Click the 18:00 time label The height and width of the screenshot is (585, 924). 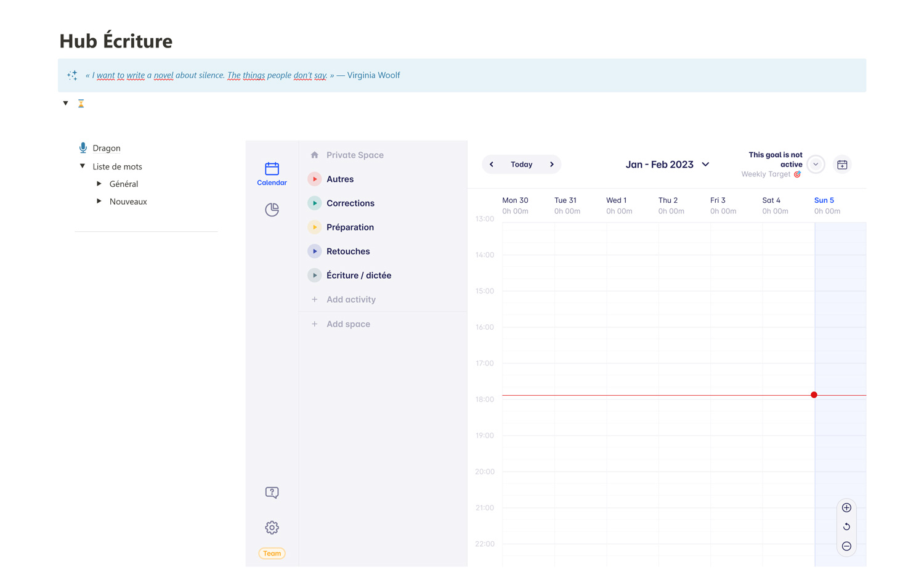click(485, 399)
